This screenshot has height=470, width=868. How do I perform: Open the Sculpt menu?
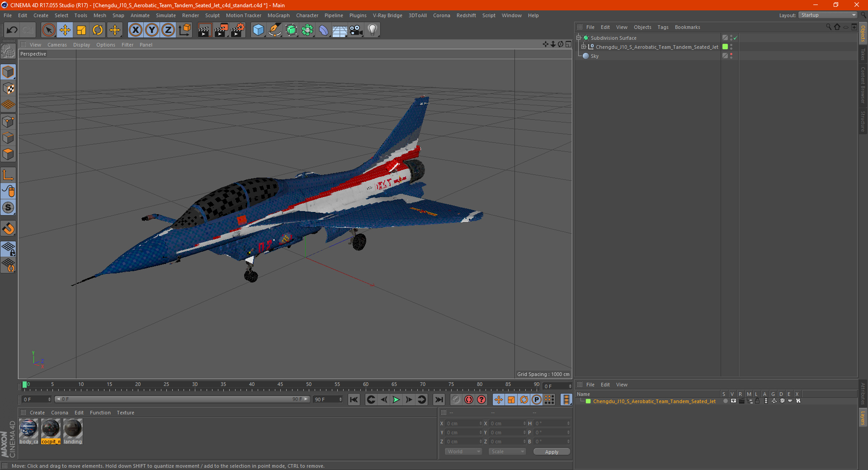click(x=212, y=15)
